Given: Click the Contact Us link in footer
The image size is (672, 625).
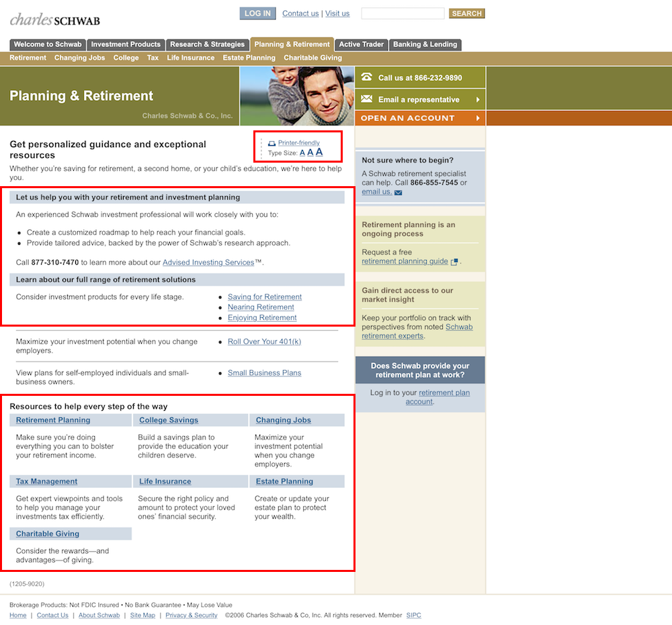Looking at the screenshot, I should tap(52, 615).
